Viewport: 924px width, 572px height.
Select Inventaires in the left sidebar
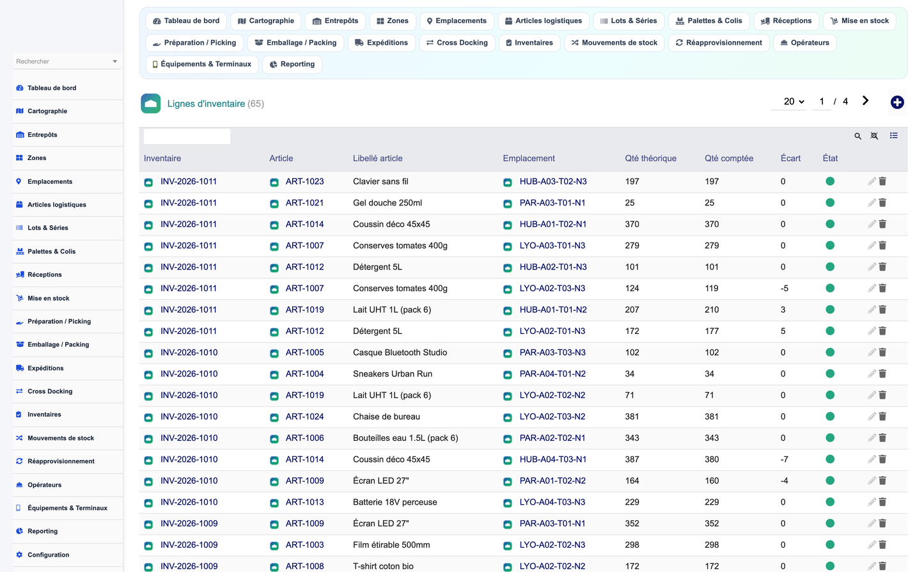(x=44, y=415)
